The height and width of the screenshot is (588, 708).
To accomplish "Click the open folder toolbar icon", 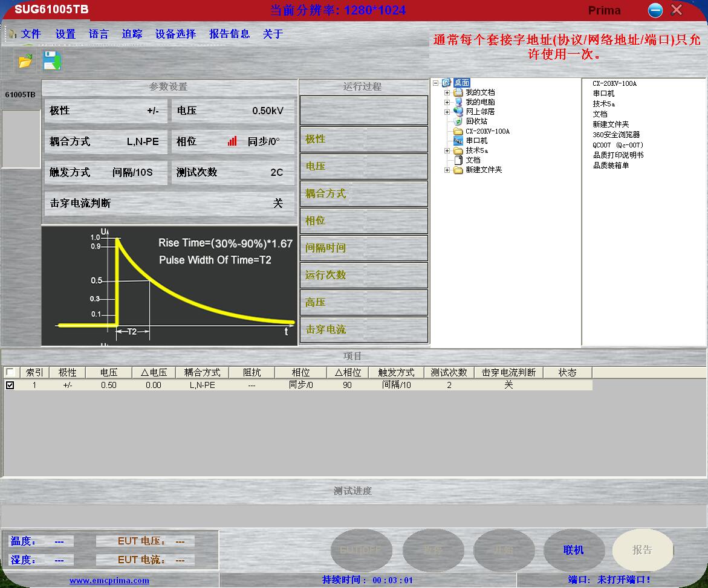I will (25, 61).
